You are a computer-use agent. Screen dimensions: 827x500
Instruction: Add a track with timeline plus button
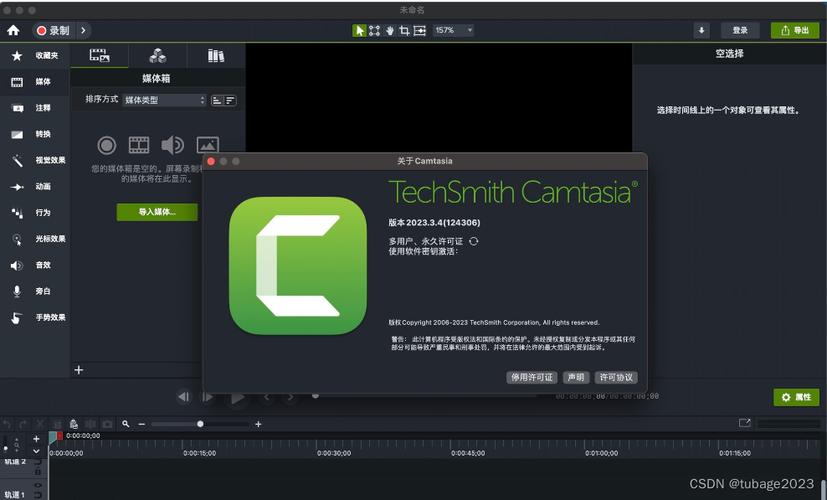pyautogui.click(x=36, y=439)
